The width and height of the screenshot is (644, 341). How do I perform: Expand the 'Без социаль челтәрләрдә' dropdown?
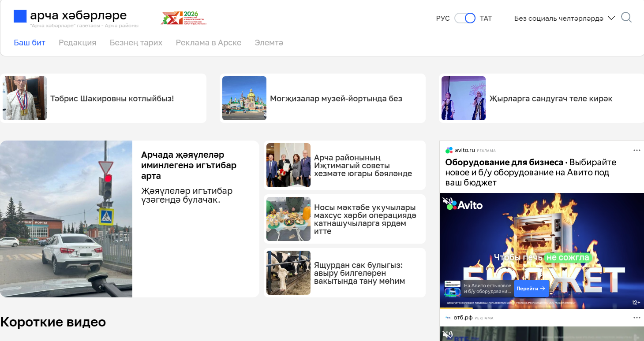pos(565,18)
